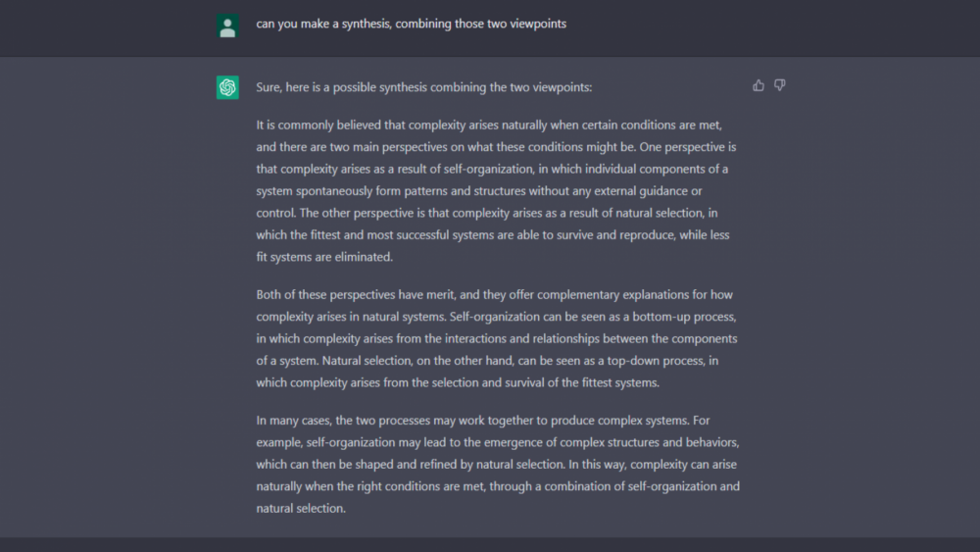The height and width of the screenshot is (552, 980).
Task: Click the paragraph starting "In many cases"
Action: click(x=498, y=464)
